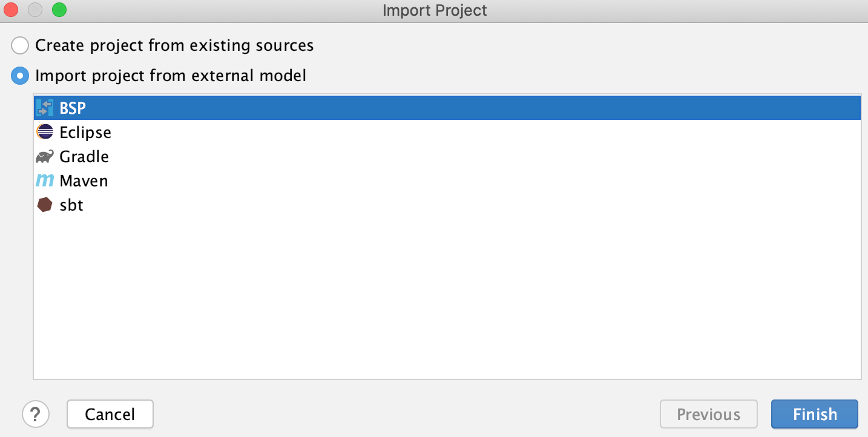Select 'Import project from external model' radio button

19,76
